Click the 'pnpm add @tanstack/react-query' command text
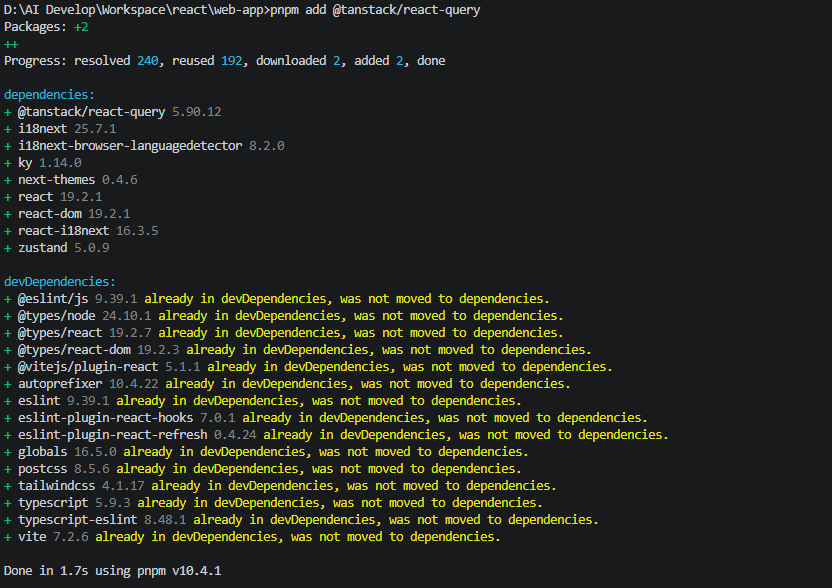Image resolution: width=832 pixels, height=588 pixels. click(375, 10)
